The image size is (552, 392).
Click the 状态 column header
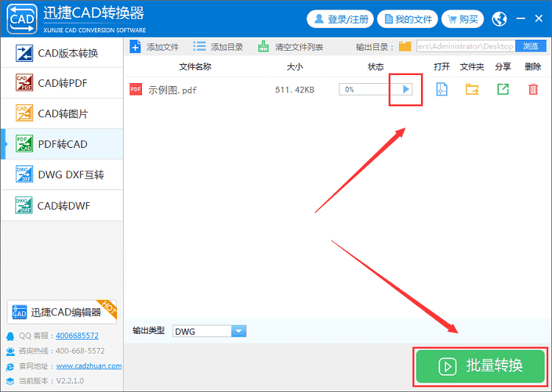coord(375,67)
